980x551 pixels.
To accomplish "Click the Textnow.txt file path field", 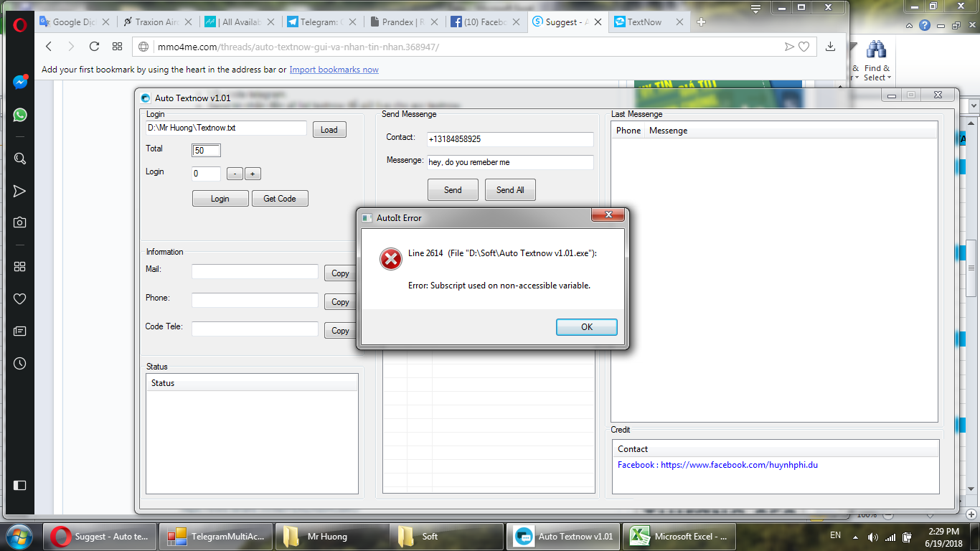I will pyautogui.click(x=227, y=128).
